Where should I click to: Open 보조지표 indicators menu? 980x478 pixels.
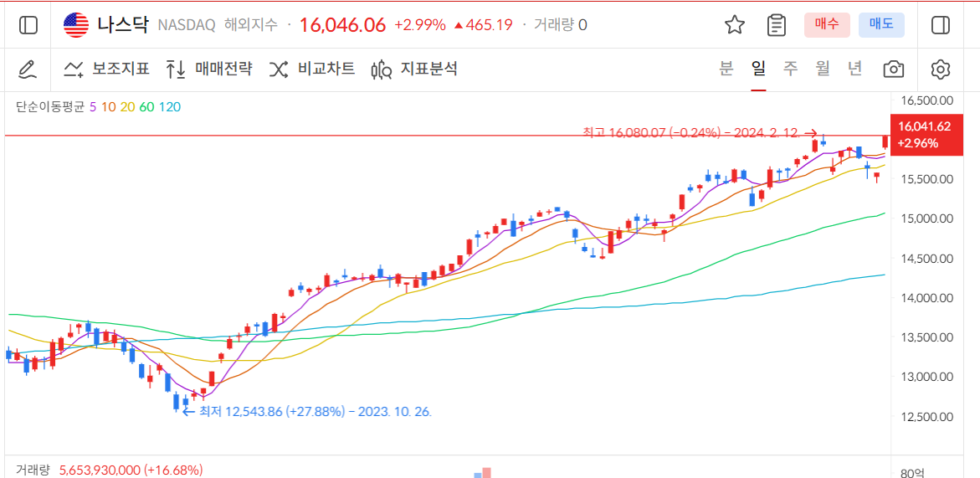[x=107, y=69]
